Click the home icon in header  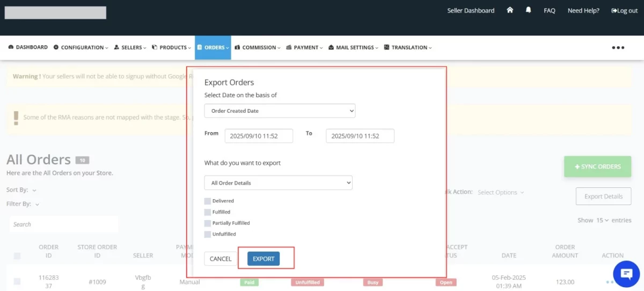(510, 10)
